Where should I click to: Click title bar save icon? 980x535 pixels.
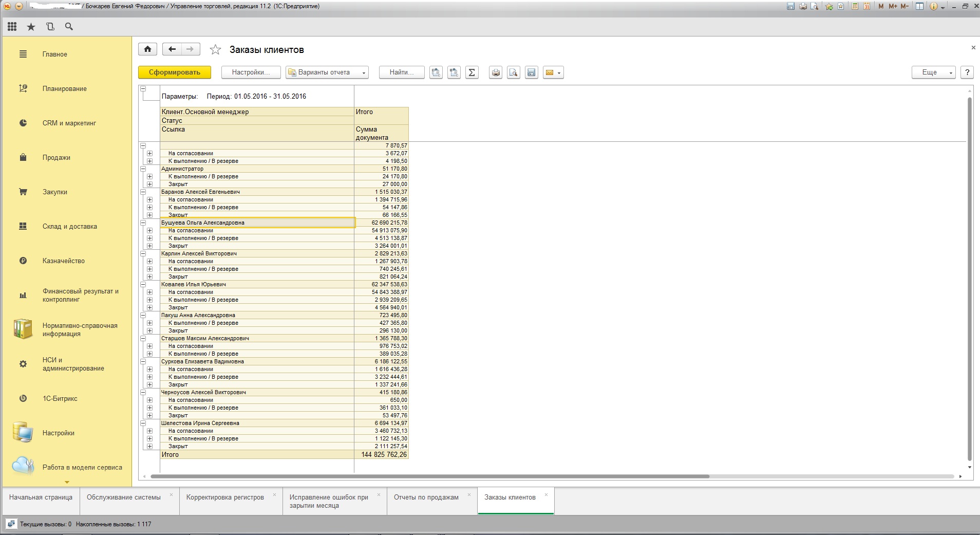click(x=790, y=6)
